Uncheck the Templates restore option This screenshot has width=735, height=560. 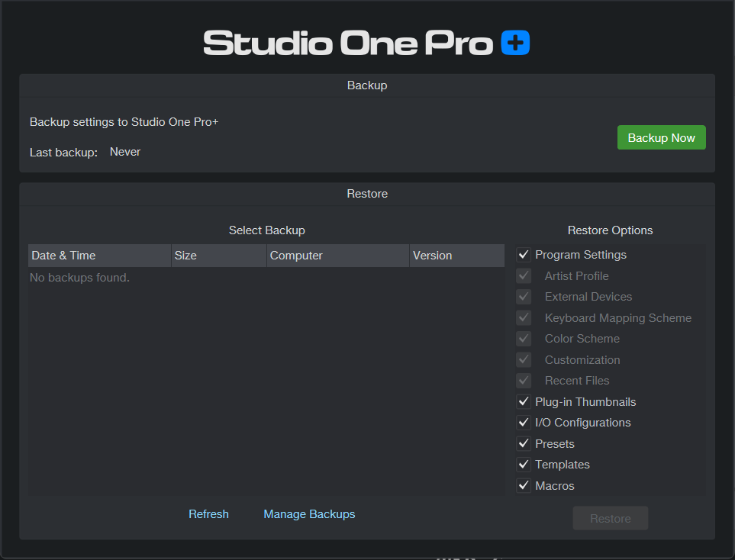[x=524, y=465]
